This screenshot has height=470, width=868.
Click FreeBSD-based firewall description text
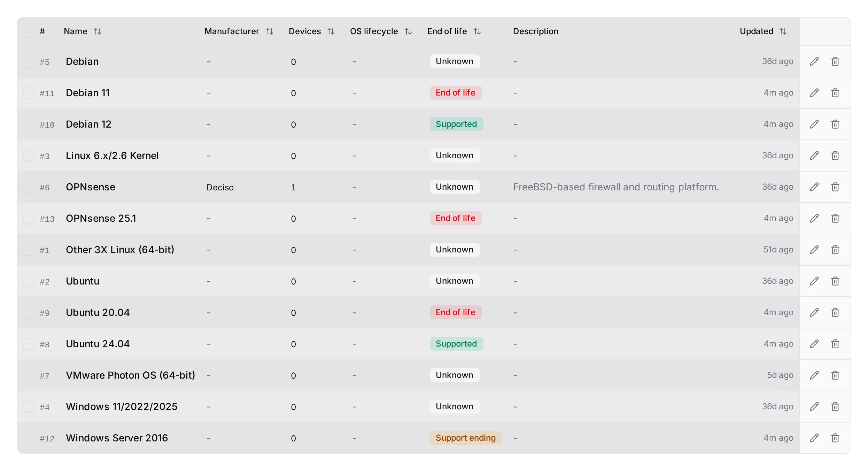pyautogui.click(x=616, y=187)
